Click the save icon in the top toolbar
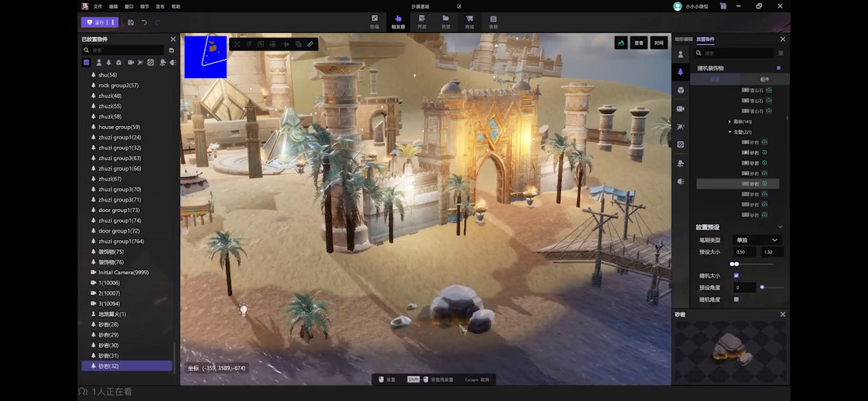This screenshot has width=868, height=401. (131, 23)
